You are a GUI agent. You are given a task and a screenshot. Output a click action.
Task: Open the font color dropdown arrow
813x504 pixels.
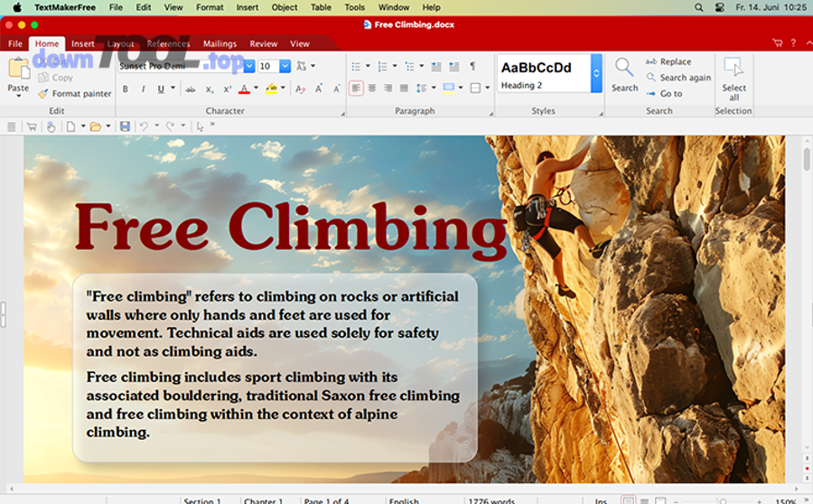pos(257,88)
